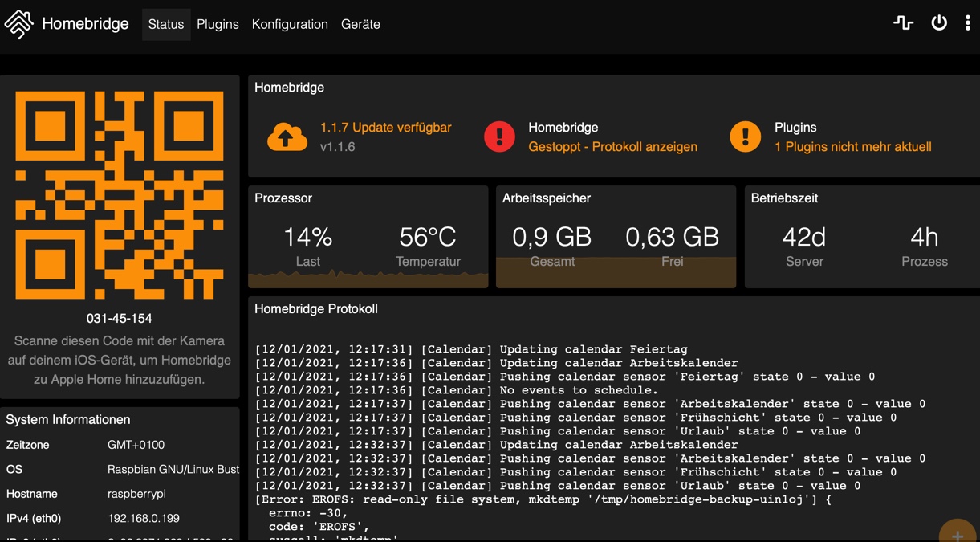Click the Homebridge title text in navbar
This screenshot has height=542, width=980.
[x=85, y=24]
